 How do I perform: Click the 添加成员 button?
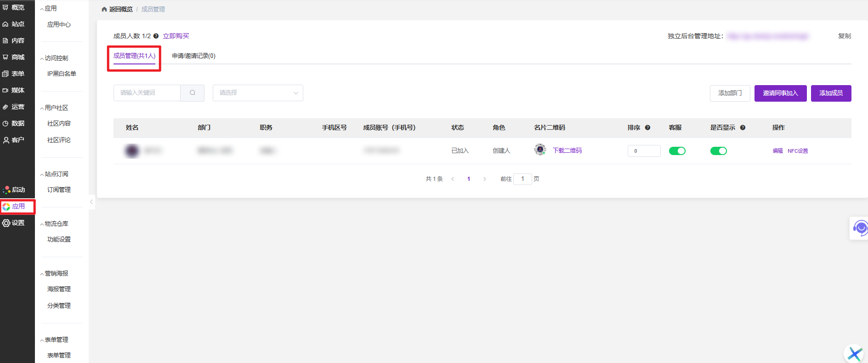[830, 93]
